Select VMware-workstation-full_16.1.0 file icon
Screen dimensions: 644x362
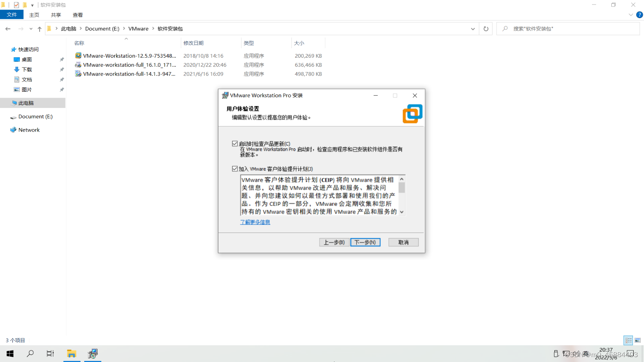tap(78, 65)
